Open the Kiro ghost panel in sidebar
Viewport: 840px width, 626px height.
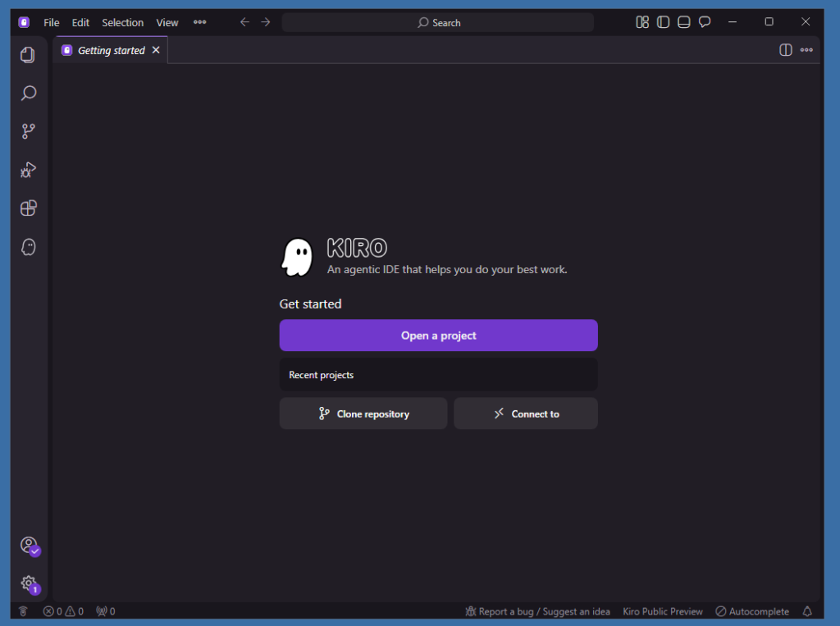(29, 247)
